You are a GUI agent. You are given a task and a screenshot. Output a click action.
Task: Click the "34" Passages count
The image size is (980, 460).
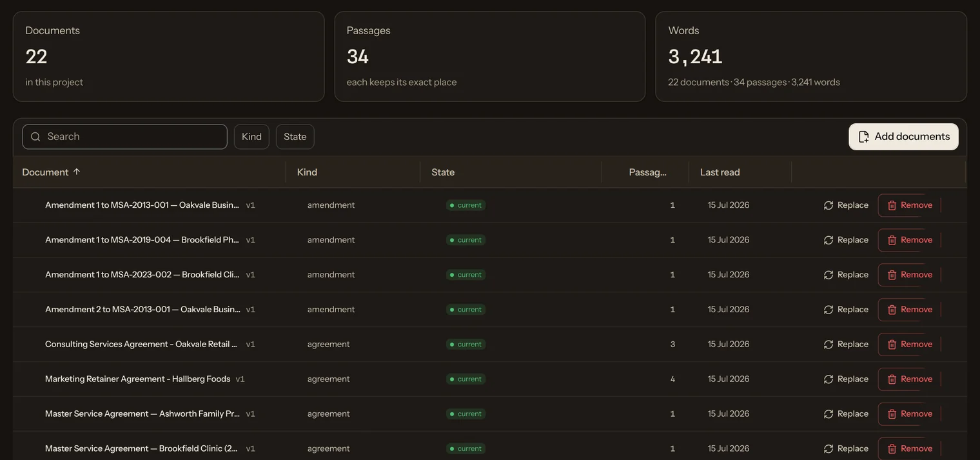[x=358, y=57]
